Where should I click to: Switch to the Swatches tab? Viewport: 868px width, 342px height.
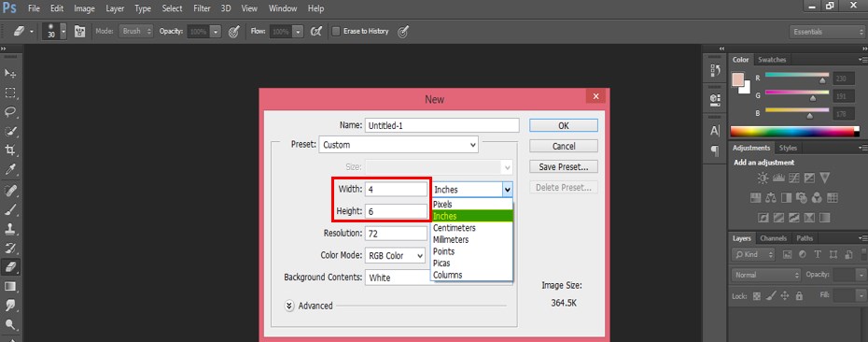tap(771, 60)
